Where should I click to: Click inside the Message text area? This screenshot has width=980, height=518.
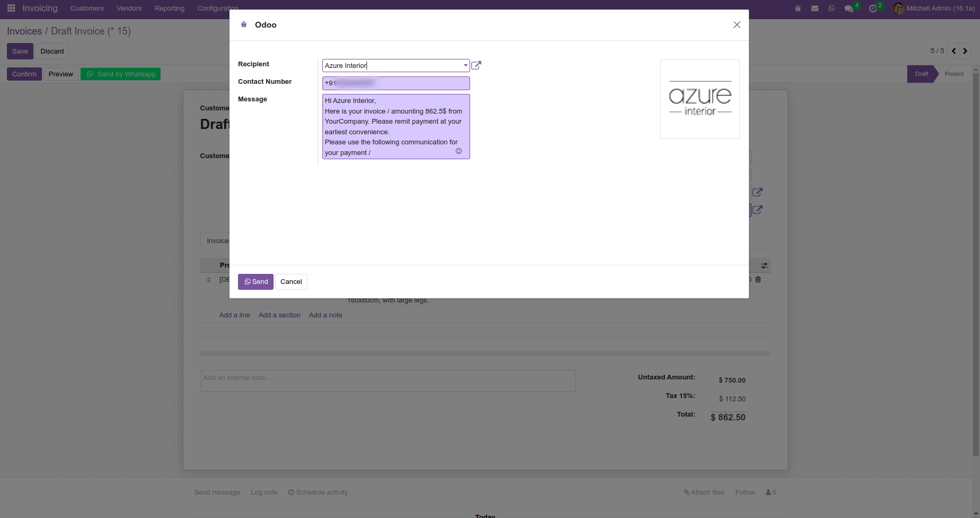[396, 126]
